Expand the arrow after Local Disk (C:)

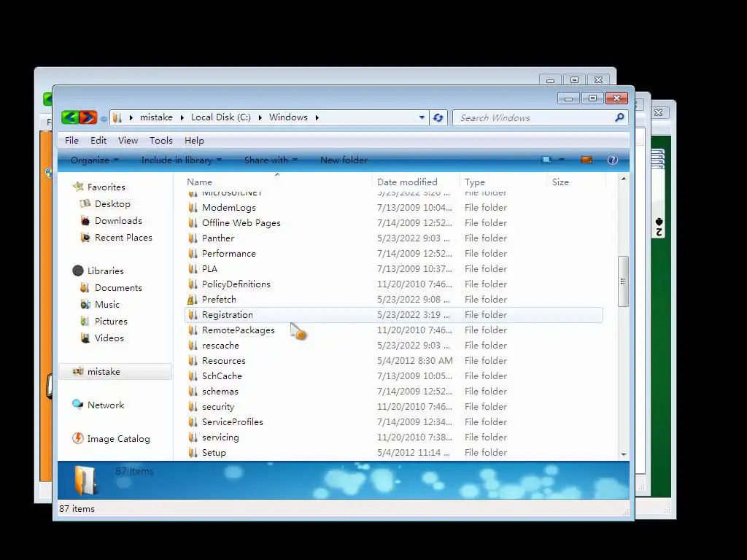tap(260, 117)
